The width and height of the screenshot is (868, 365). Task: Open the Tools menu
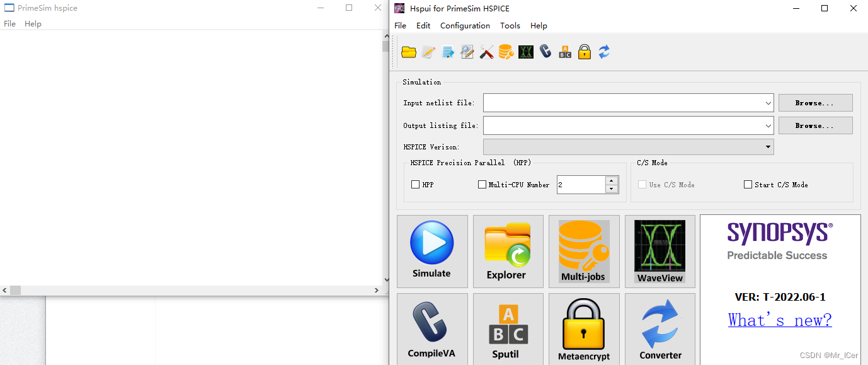pos(510,26)
